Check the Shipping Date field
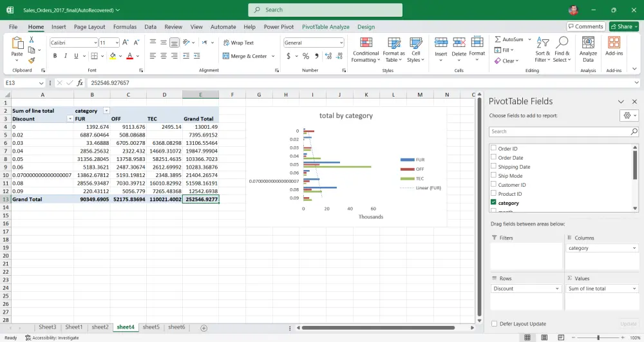 coord(493,166)
